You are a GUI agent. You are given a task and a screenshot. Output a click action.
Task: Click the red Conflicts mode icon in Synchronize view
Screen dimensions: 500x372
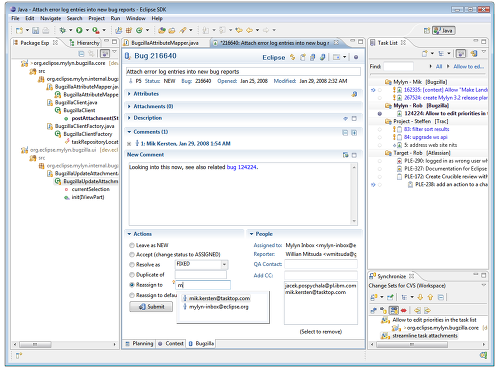(404, 310)
